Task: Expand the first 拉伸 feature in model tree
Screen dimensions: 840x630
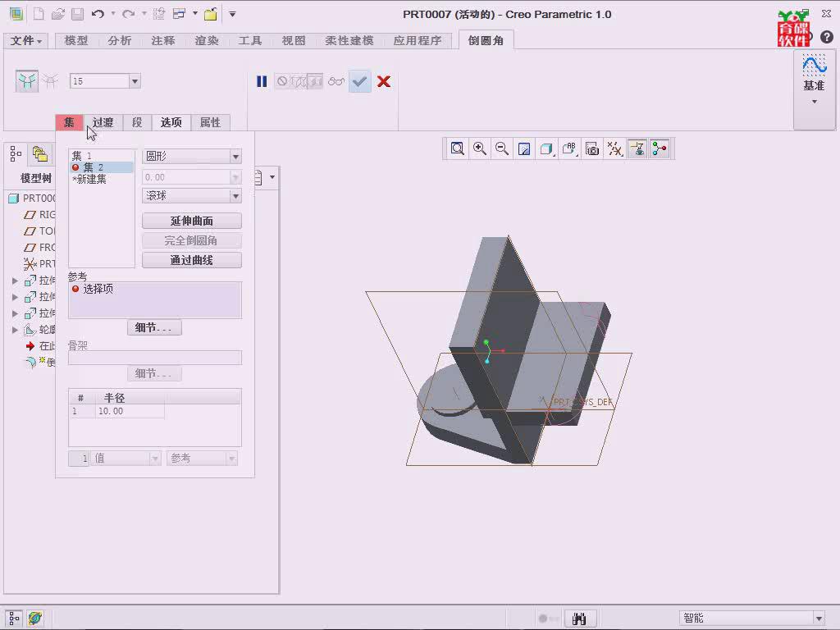Action: point(15,281)
